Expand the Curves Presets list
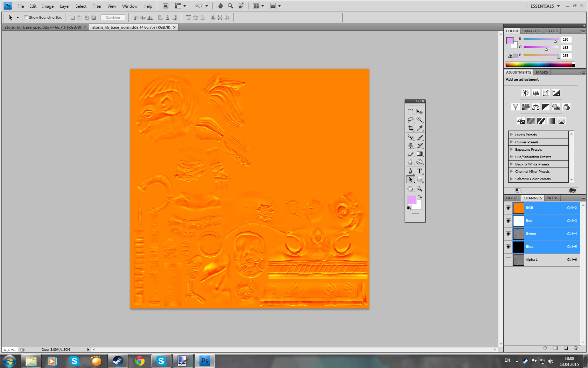Viewport: 588px width, 368px height. coord(511,142)
